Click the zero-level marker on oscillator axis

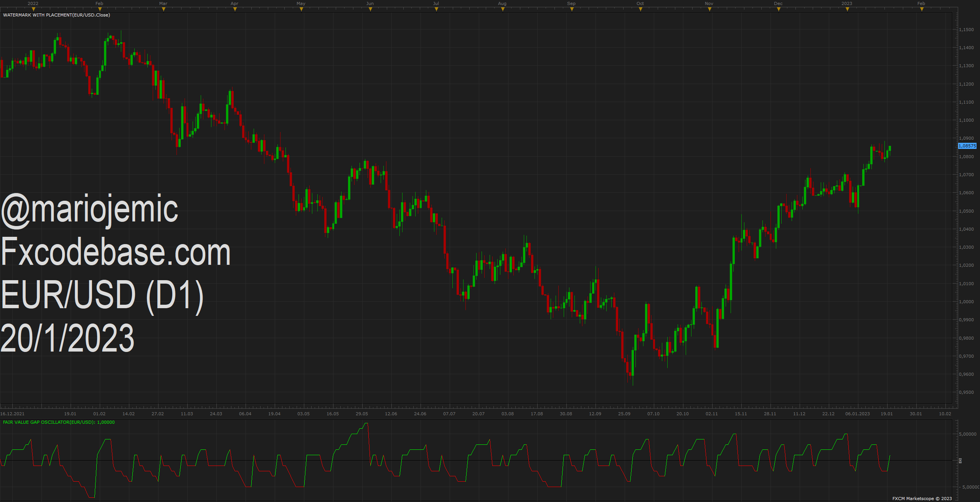click(x=960, y=461)
